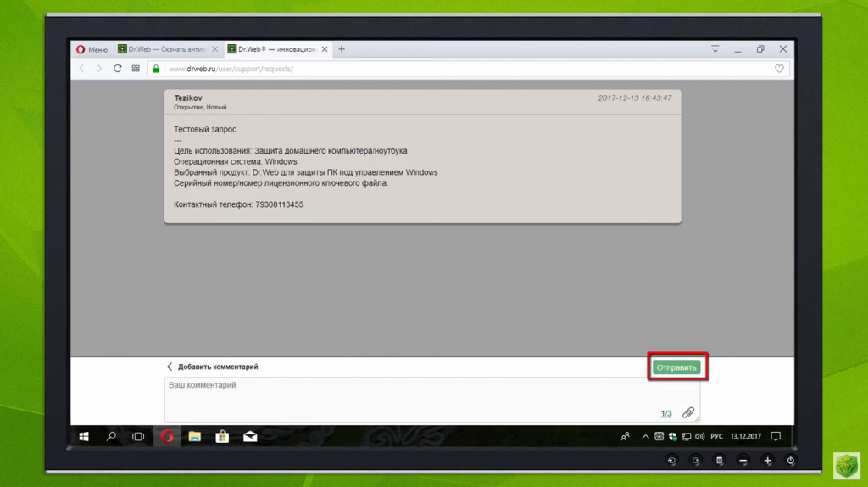Open the Microsoft Store from the taskbar
The width and height of the screenshot is (868, 487).
point(222,437)
